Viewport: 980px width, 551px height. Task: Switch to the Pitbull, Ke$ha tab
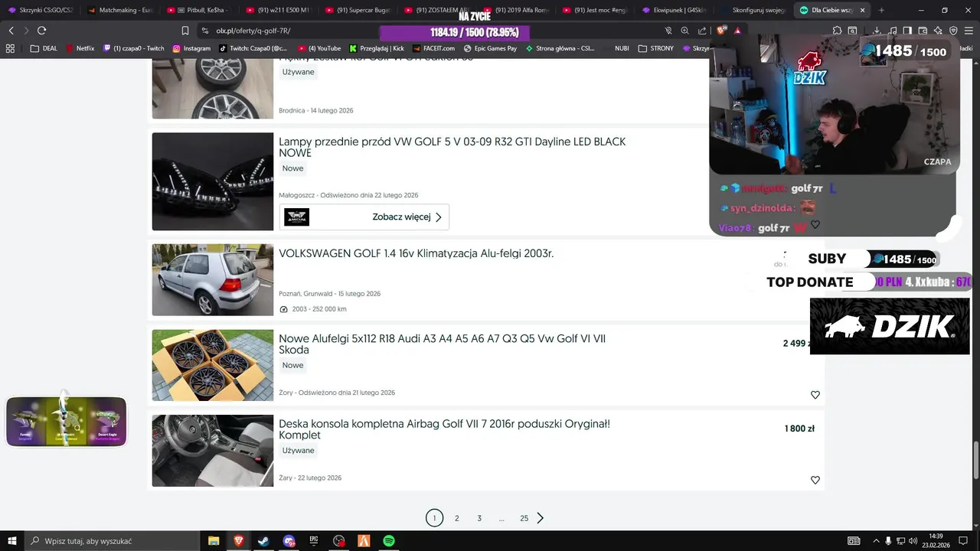point(199,10)
